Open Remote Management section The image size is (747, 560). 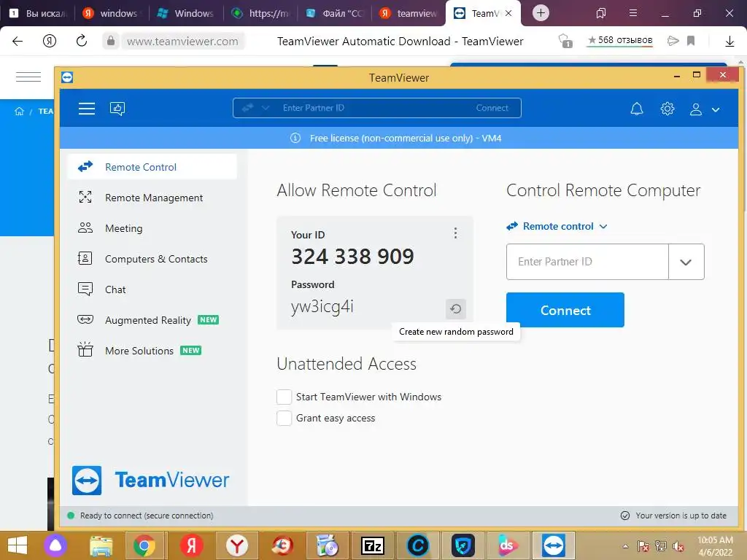(152, 198)
